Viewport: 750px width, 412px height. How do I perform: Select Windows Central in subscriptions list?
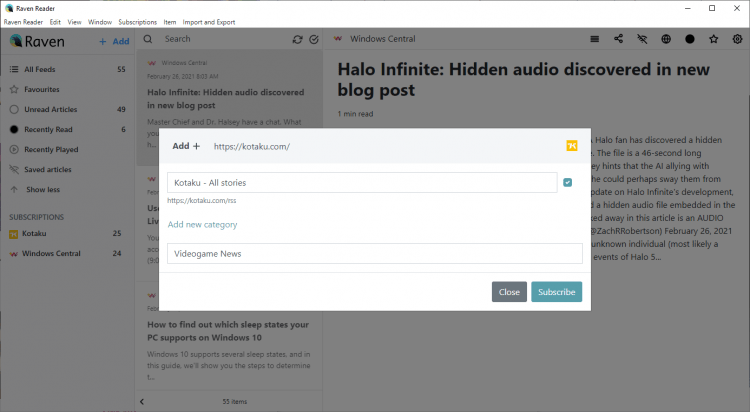(51, 253)
